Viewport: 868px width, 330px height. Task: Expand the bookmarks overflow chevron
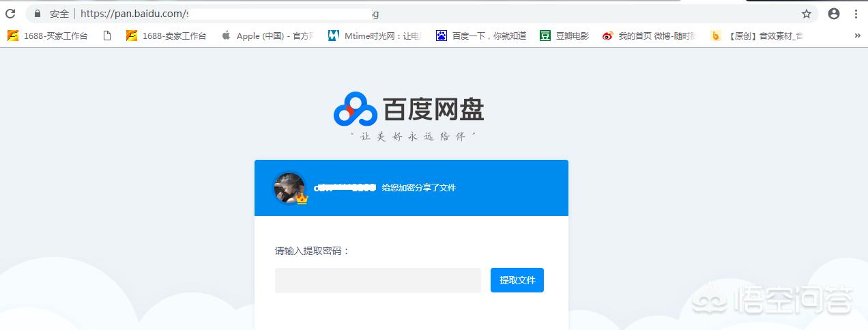(x=857, y=36)
